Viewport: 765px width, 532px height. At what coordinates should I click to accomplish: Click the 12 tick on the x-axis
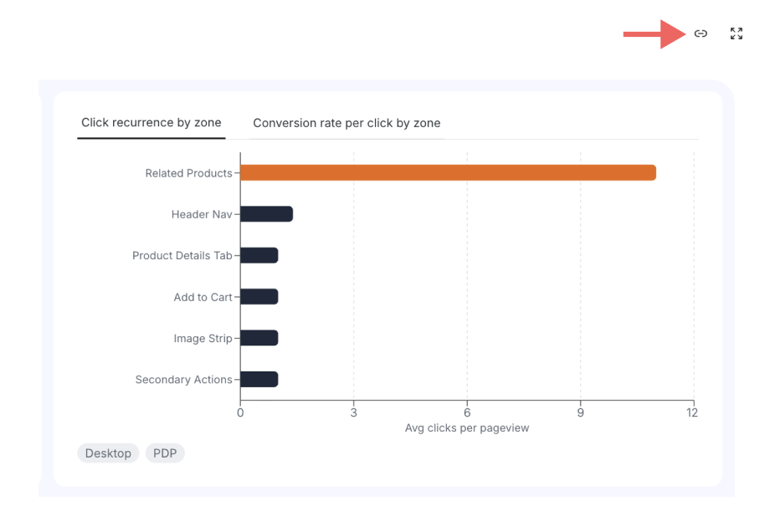[x=692, y=413]
